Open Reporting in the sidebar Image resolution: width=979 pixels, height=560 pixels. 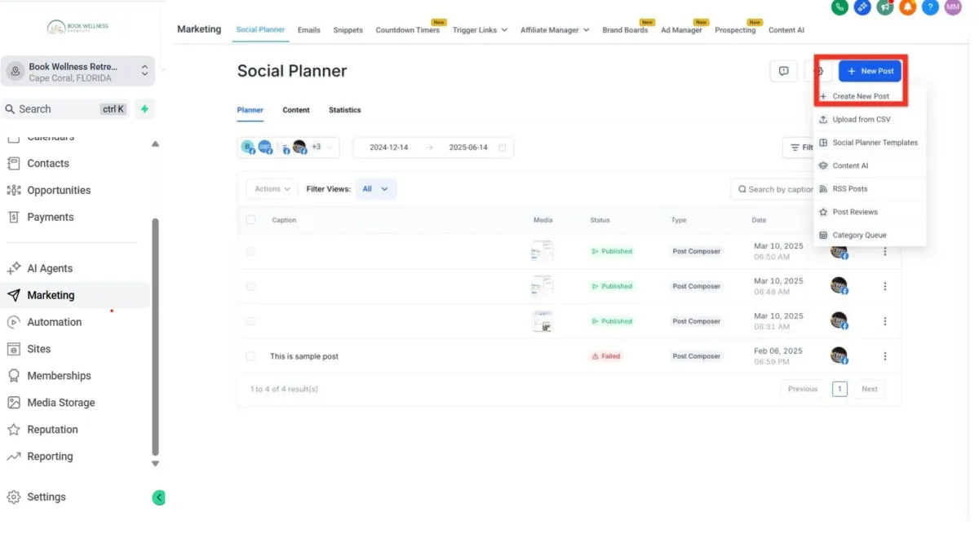(50, 456)
